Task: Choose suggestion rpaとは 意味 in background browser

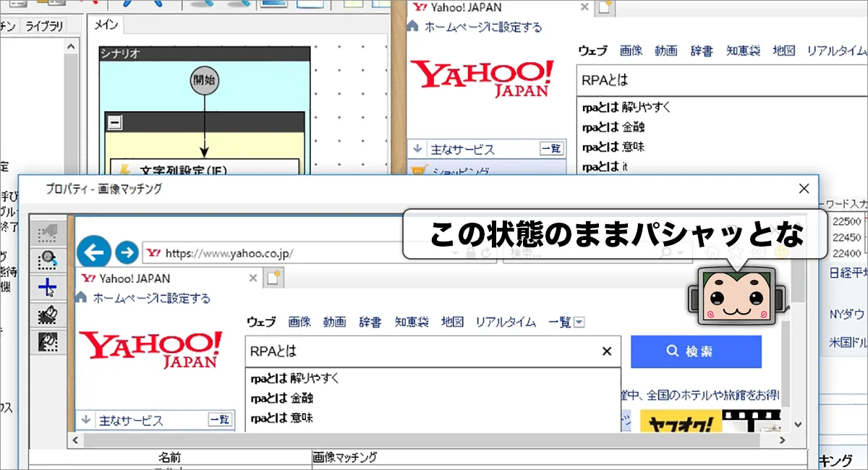Action: (613, 147)
